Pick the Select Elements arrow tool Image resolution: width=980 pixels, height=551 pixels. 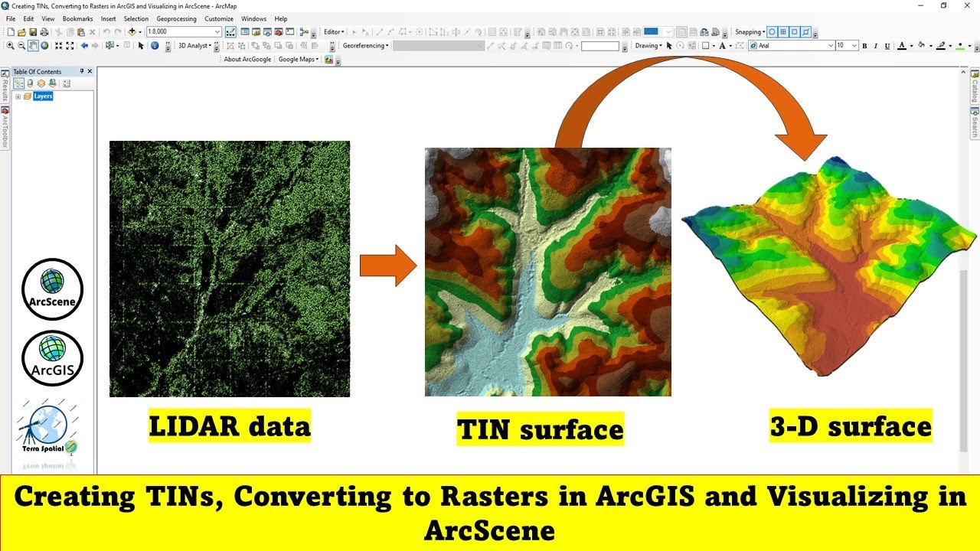141,46
